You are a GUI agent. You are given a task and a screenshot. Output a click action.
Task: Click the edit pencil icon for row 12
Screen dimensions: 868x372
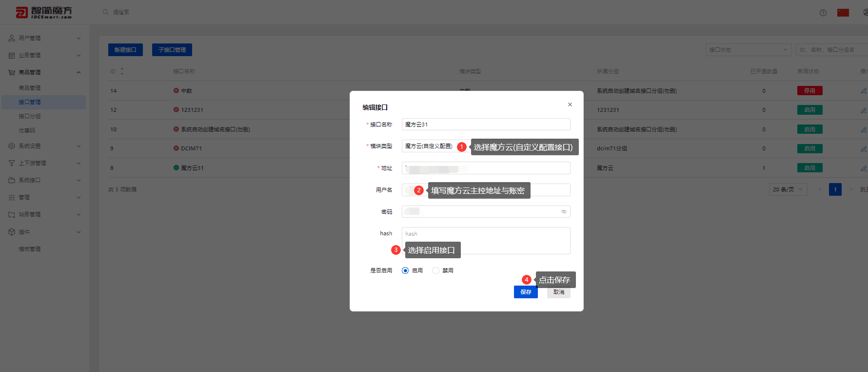(x=864, y=110)
